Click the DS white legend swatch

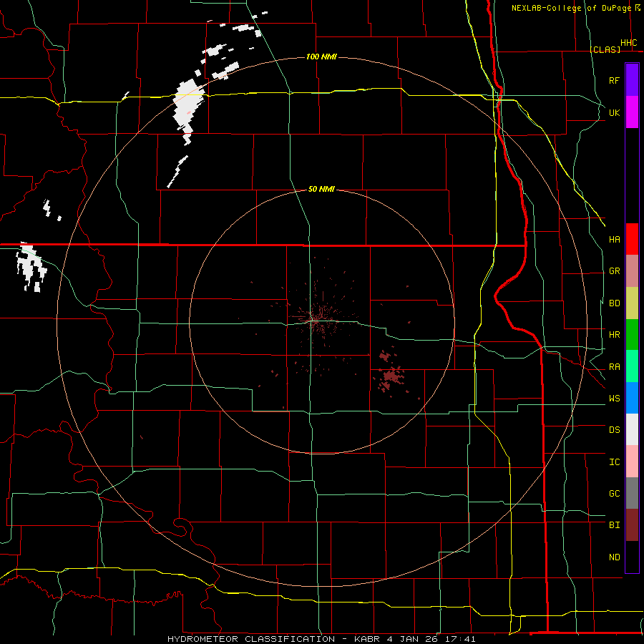coord(632,429)
